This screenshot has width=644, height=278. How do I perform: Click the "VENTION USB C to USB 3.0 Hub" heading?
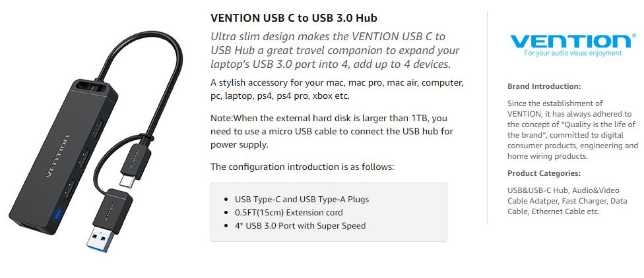pos(298,17)
